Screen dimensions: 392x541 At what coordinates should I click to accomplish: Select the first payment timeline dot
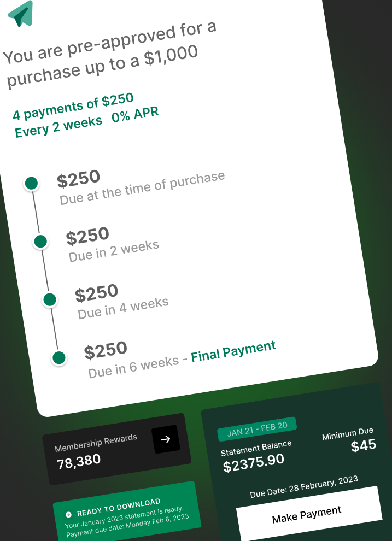[32, 183]
